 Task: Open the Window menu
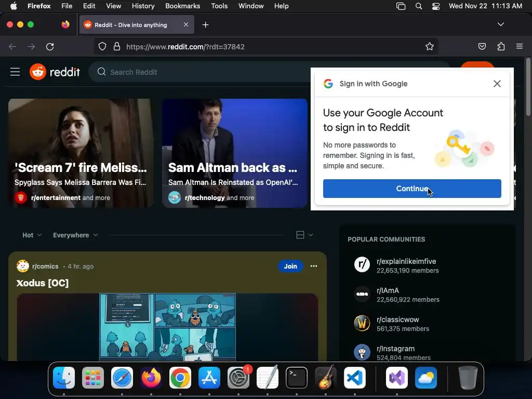(251, 6)
